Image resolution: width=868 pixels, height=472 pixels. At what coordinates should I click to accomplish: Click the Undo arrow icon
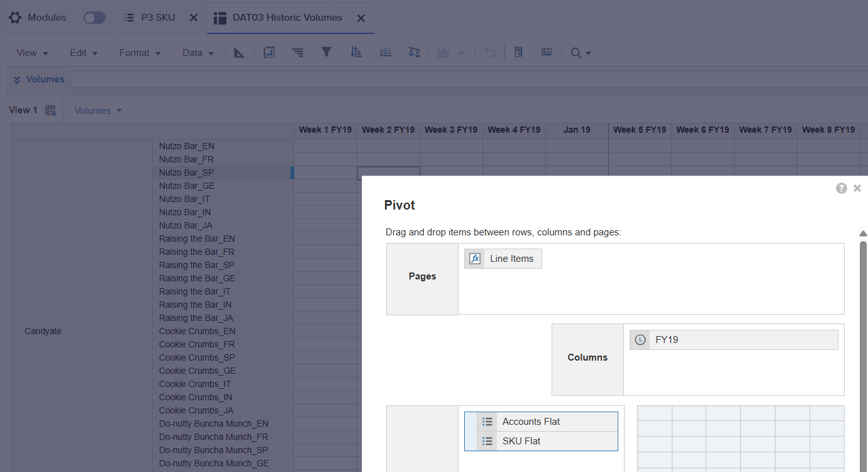[x=490, y=53]
